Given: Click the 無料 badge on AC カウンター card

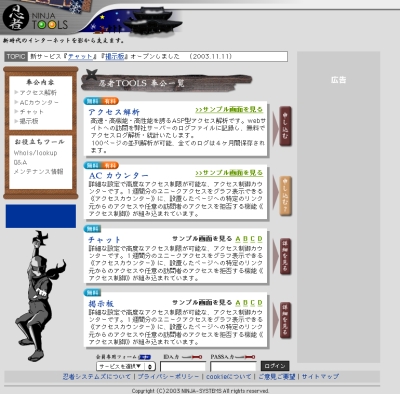Looking at the screenshot, I should click(x=92, y=165).
